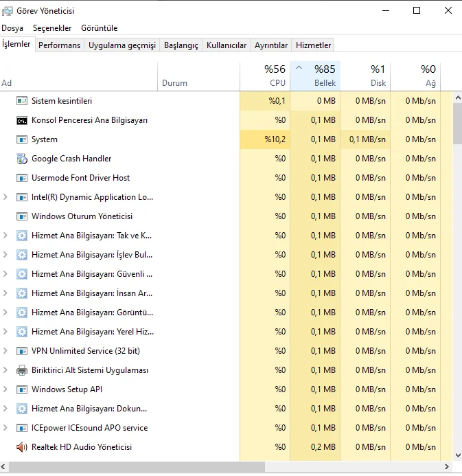Go to the Başlangıç tab
The width and height of the screenshot is (462, 476).
(181, 45)
